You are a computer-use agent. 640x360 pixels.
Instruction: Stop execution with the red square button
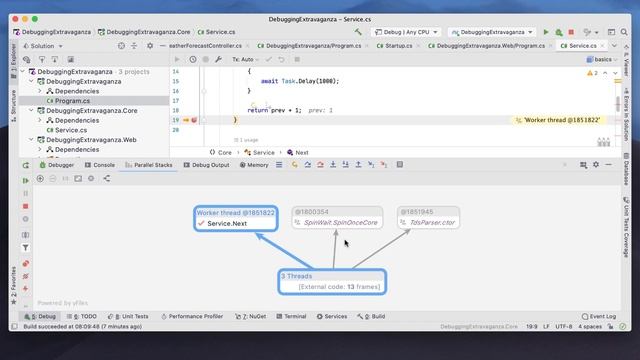(x=571, y=32)
